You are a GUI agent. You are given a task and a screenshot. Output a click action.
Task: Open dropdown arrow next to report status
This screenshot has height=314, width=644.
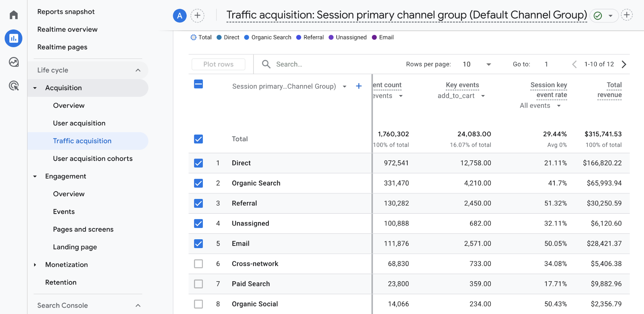610,15
